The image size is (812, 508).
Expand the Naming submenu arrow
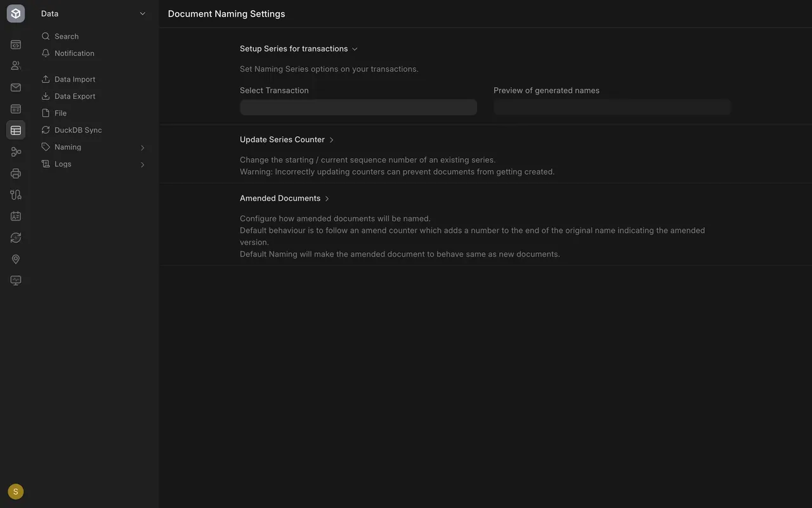tap(143, 147)
